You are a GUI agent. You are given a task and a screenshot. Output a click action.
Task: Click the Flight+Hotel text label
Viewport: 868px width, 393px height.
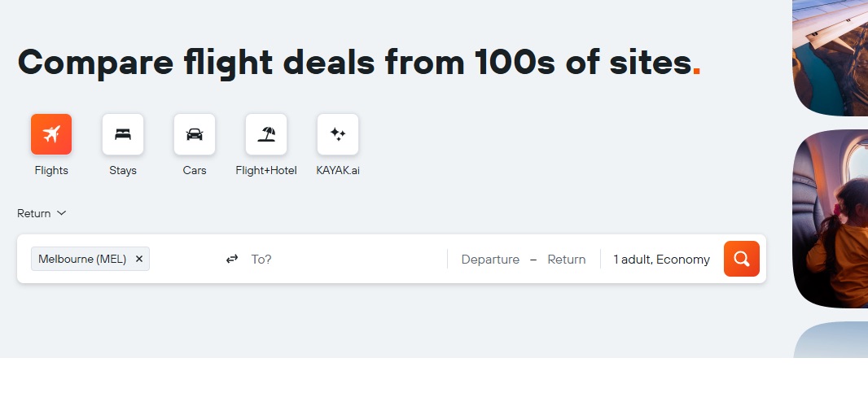(x=266, y=171)
